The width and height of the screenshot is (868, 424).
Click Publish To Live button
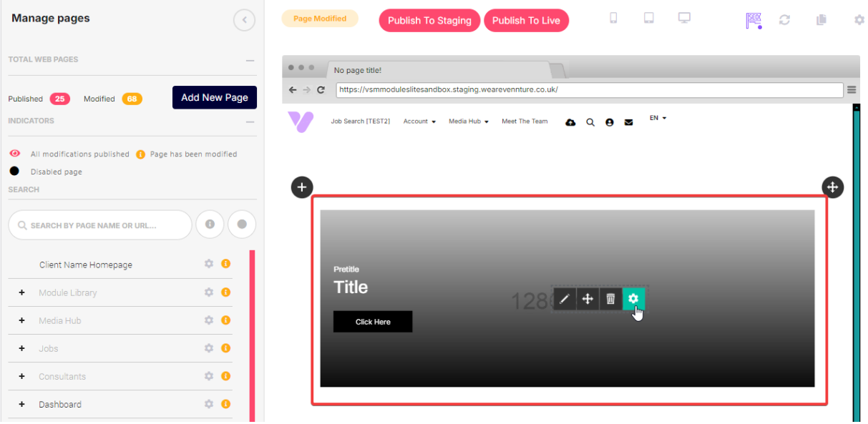[x=526, y=20]
